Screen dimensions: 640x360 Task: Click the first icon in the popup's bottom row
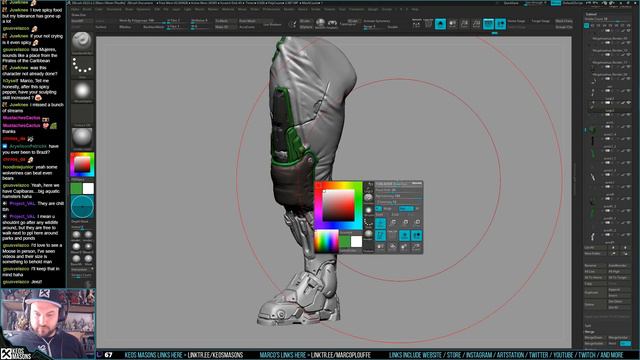pyautogui.click(x=380, y=247)
